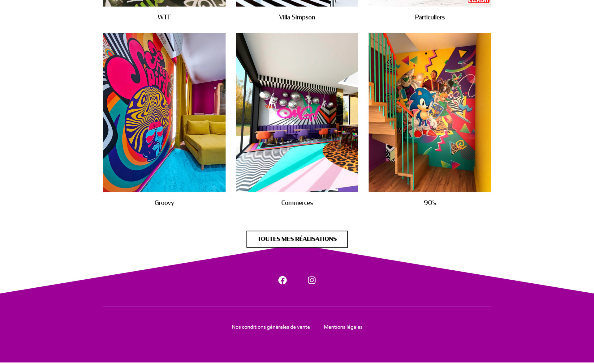Open the Facebook page icon

282,280
